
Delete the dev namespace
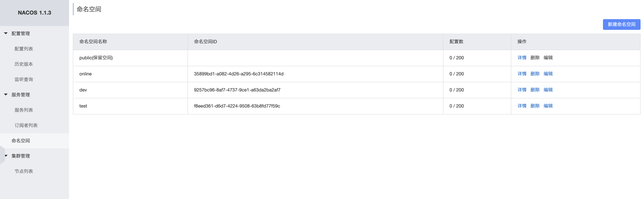[x=535, y=90]
